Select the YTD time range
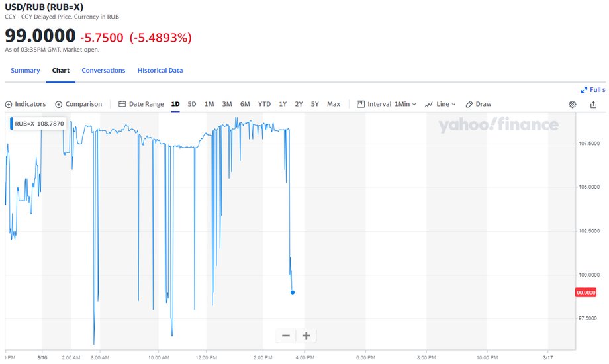Viewport: 609px width, 364px height. pyautogui.click(x=264, y=104)
